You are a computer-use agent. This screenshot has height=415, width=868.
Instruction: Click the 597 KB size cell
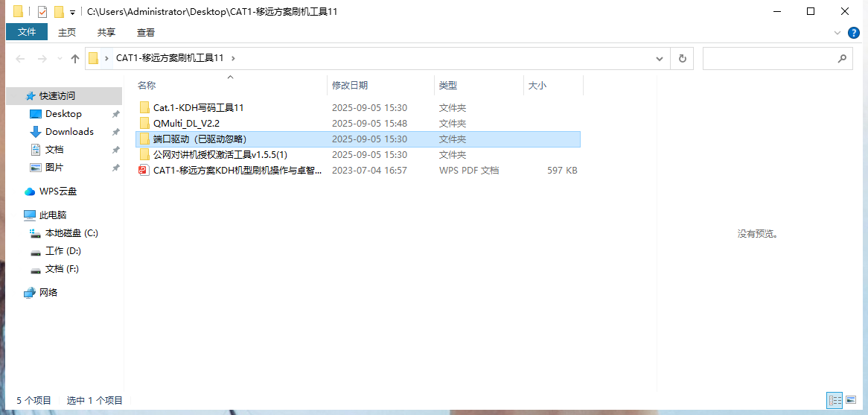tap(562, 170)
